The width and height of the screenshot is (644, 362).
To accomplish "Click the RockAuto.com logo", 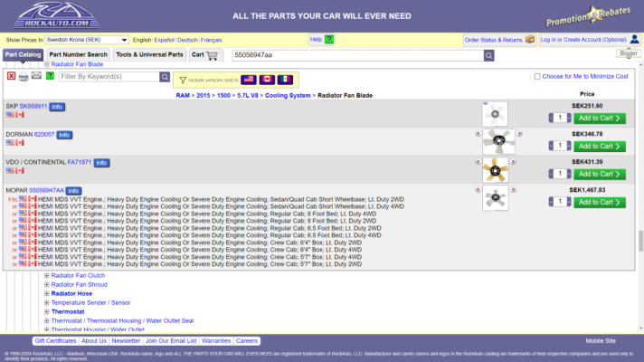I will (x=57, y=15).
